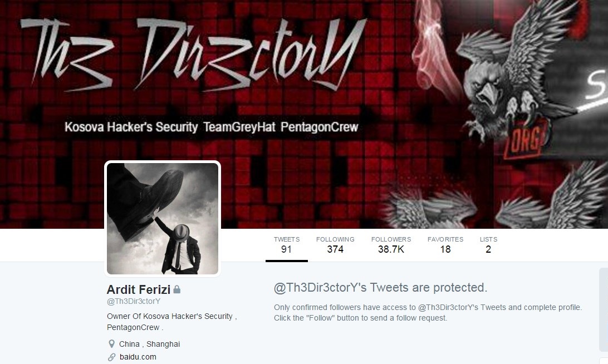The height and width of the screenshot is (364, 608).
Task: Select the @Th3Dir3ctorY handle under the name
Action: [x=134, y=301]
